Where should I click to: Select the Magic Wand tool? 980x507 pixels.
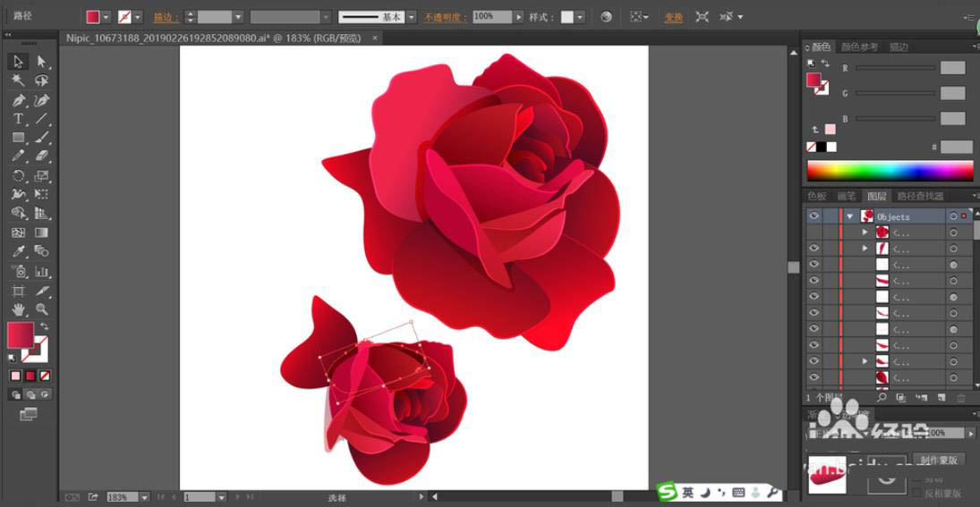18,80
